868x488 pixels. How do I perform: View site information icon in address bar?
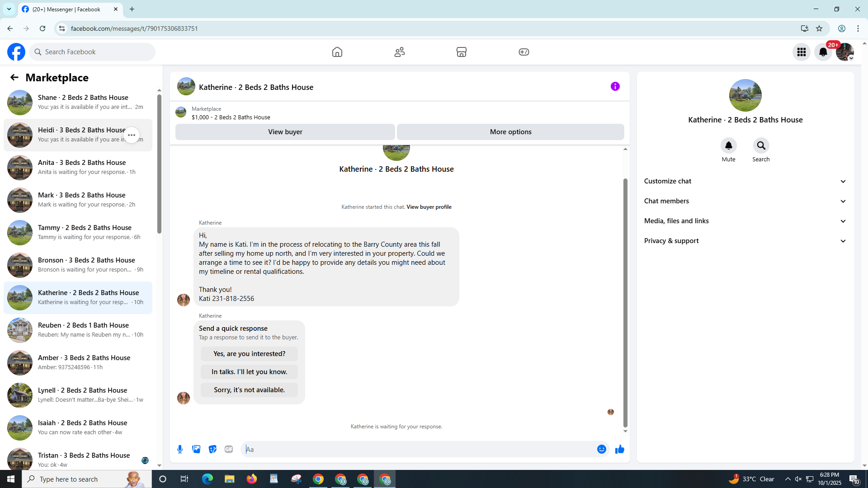(62, 28)
